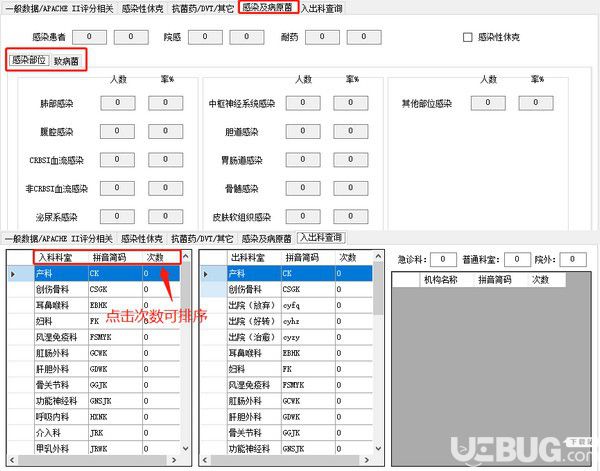The height and width of the screenshot is (471, 600).
Task: Click first 院感 value field
Action: pos(205,37)
